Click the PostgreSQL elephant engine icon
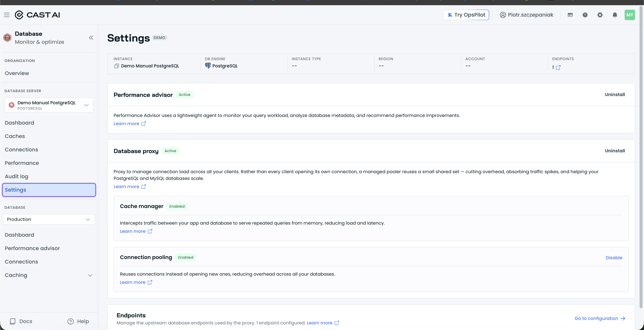644x330 pixels. tap(208, 66)
